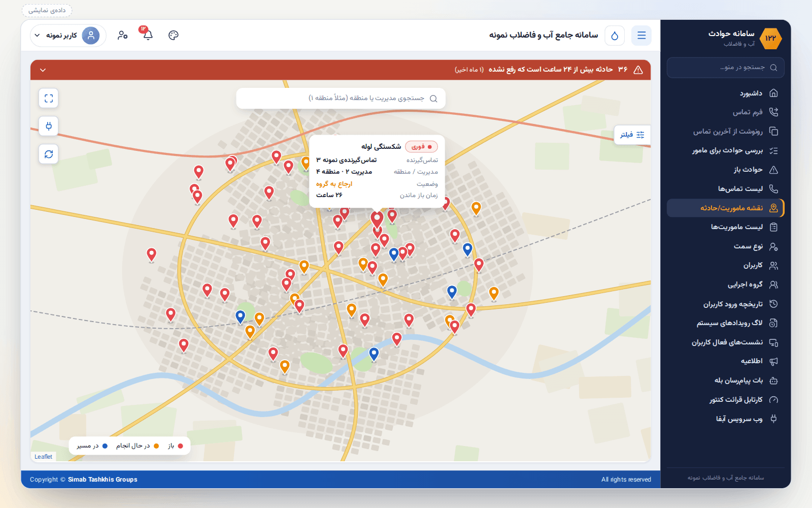
Task: Open تاریخچه ورود کاربران
Action: (x=725, y=304)
